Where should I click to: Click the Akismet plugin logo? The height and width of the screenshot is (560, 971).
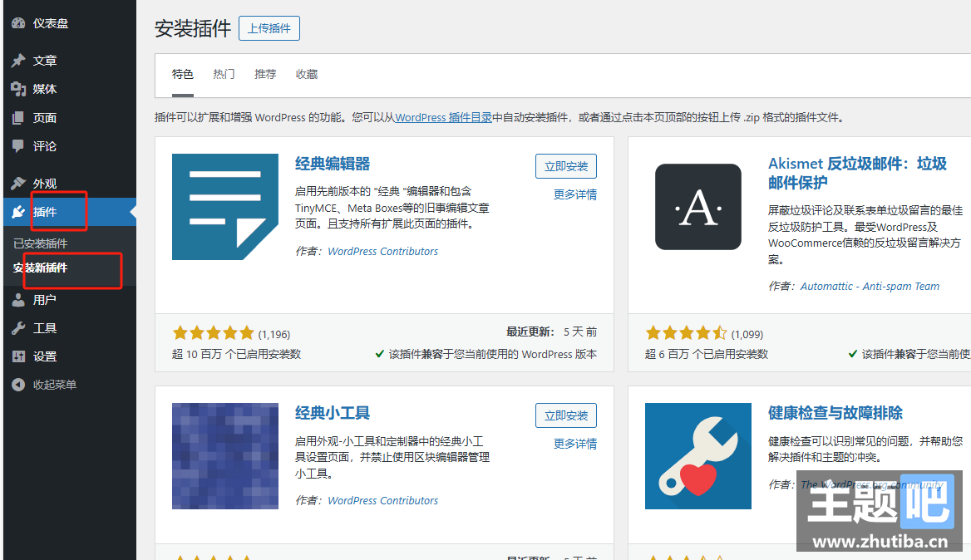[x=698, y=207]
